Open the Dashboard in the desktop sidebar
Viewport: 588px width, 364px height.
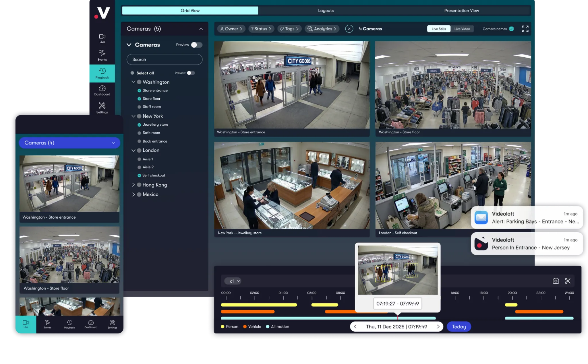pyautogui.click(x=102, y=90)
